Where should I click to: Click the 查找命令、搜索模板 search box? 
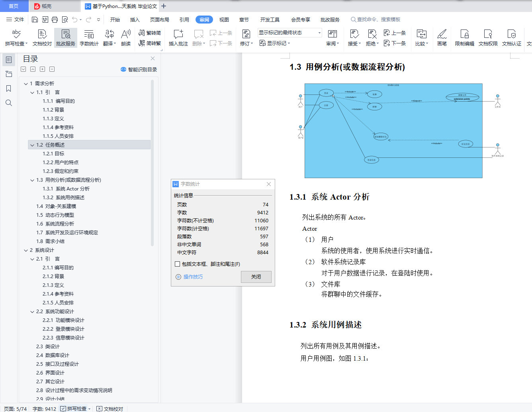coord(376,20)
